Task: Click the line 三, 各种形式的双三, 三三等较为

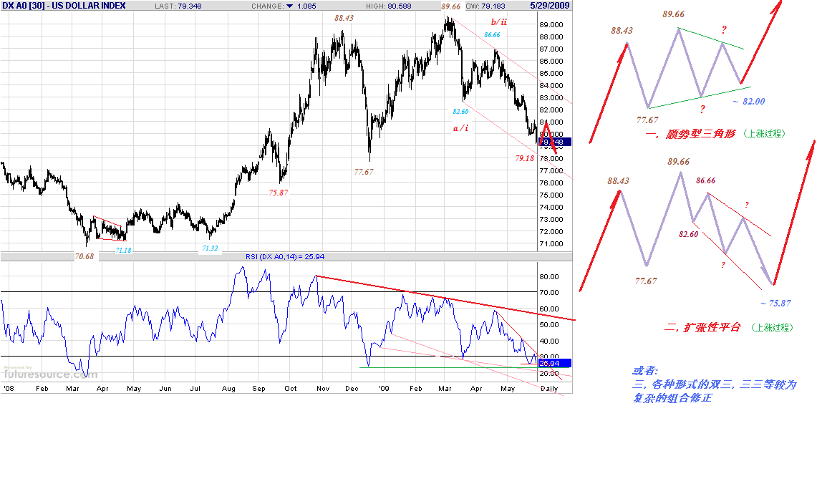Action: tap(715, 384)
